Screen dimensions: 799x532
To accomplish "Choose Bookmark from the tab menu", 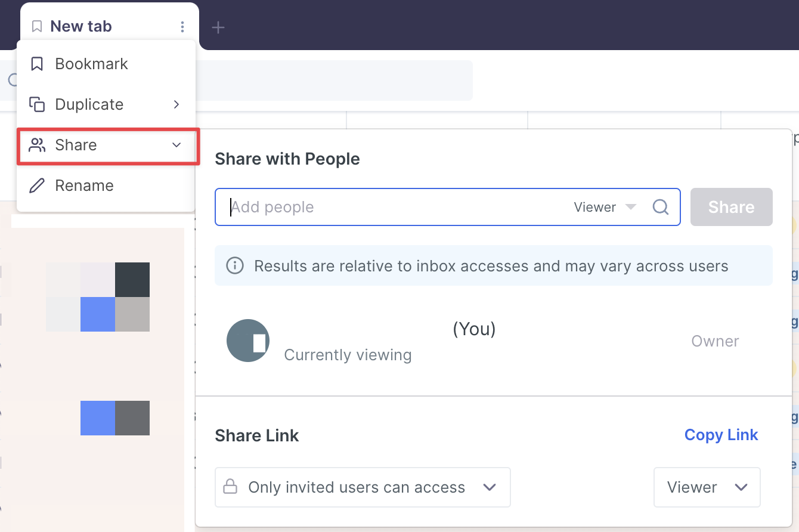I will [x=91, y=64].
